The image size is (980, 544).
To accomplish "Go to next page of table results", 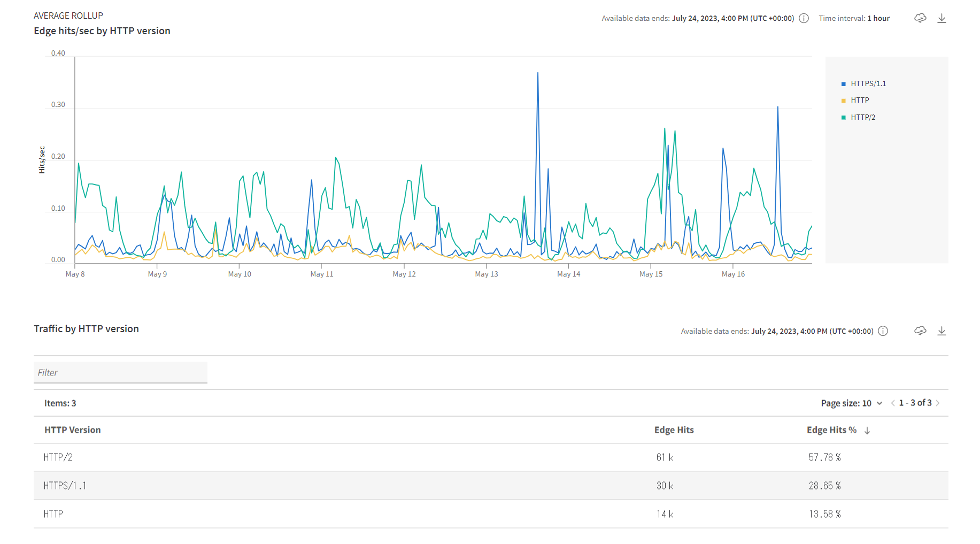I will (x=938, y=403).
